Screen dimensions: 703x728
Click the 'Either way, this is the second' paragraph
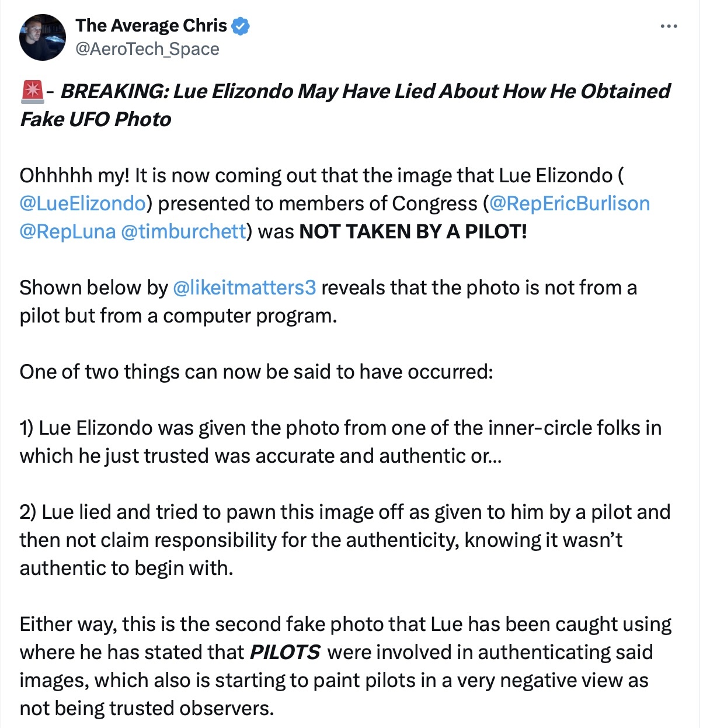coord(346,666)
